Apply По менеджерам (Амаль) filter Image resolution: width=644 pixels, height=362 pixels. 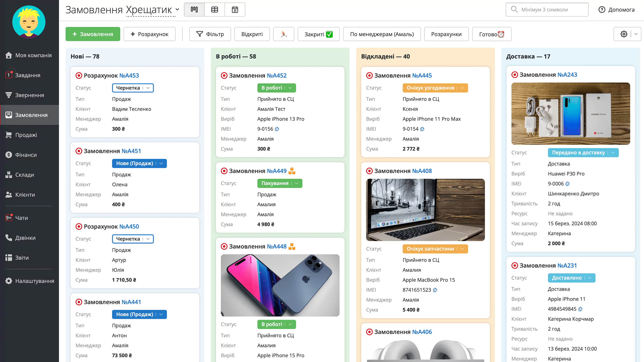pos(382,34)
